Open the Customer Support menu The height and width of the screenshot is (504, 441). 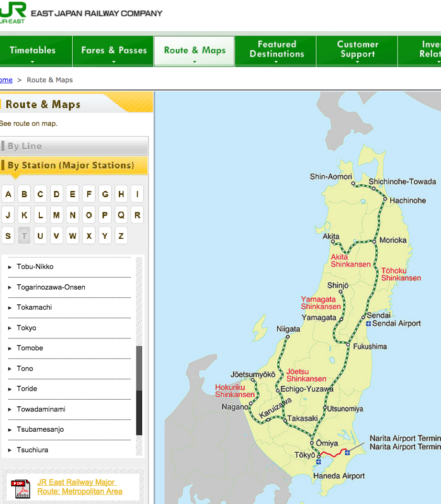(357, 51)
